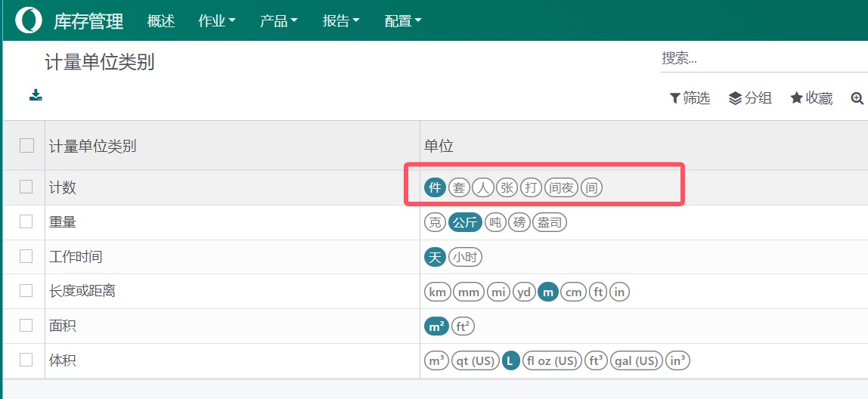
Task: Select the fl oz (US) unit tag
Action: [552, 361]
